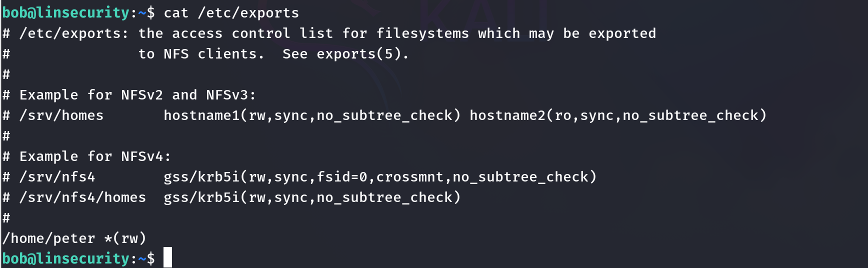Click the "bob@linsecurity" prompt on the bottom line
This screenshot has width=868, height=268.
[66, 258]
